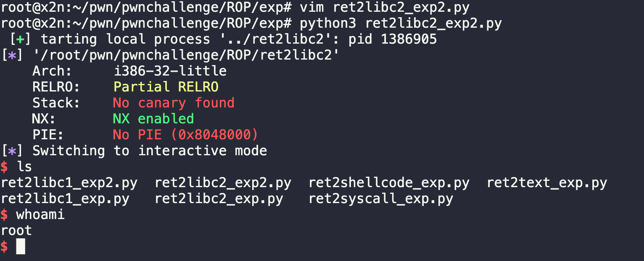
Task: Click the 'No PIE (0x8048000)' value
Action: (185, 135)
